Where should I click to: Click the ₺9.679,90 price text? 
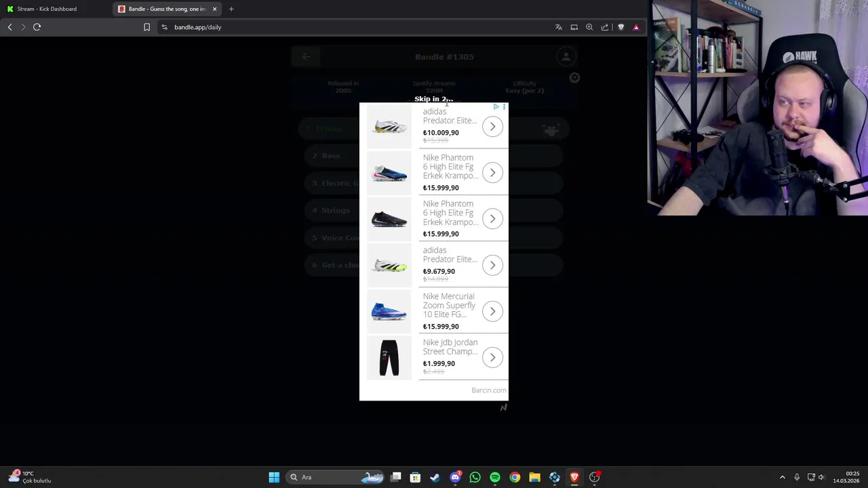click(x=439, y=271)
